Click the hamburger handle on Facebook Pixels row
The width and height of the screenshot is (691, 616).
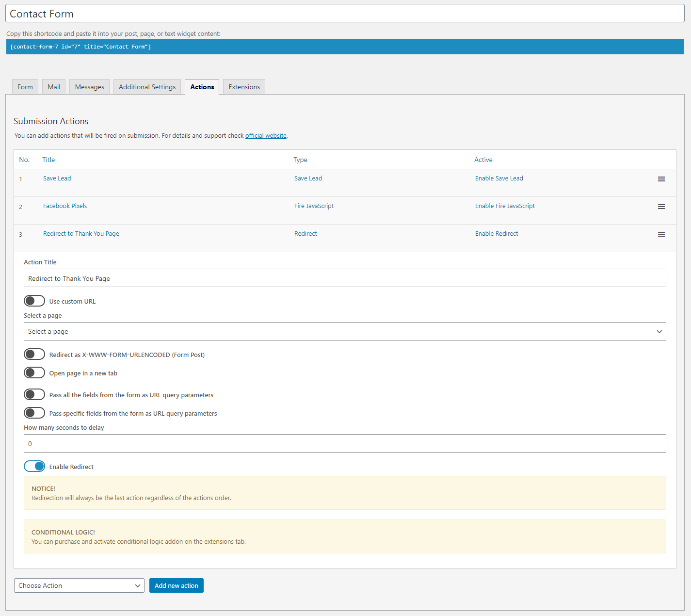tap(661, 207)
